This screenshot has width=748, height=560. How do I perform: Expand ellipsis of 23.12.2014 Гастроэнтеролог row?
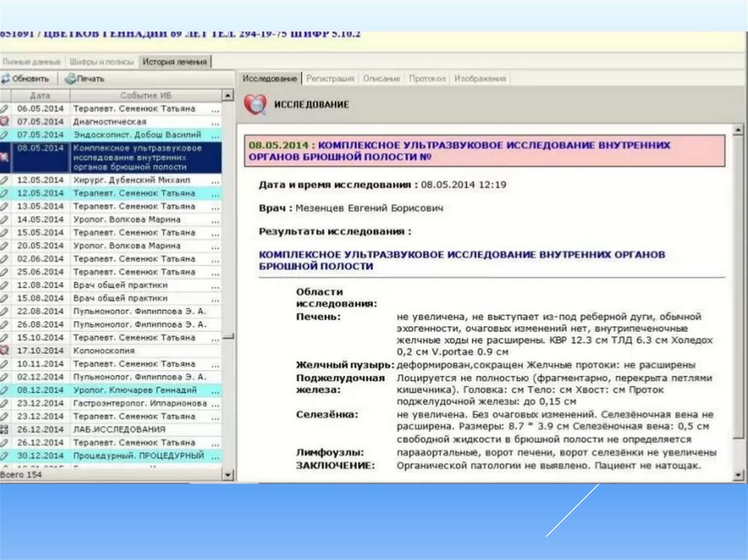[215, 404]
